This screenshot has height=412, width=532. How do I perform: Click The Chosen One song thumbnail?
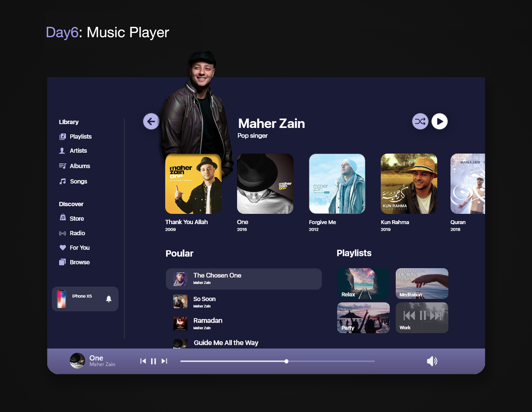[180, 279]
